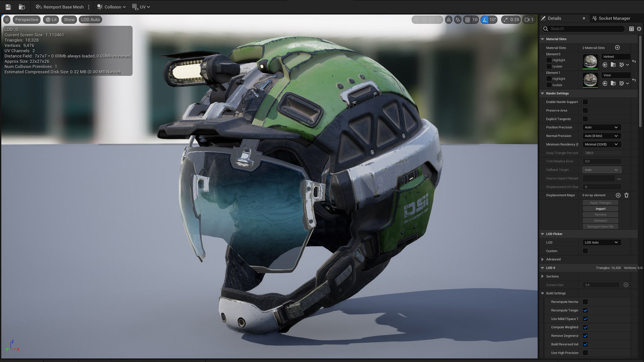Open Reimport Base Mesh options menu

89,7
